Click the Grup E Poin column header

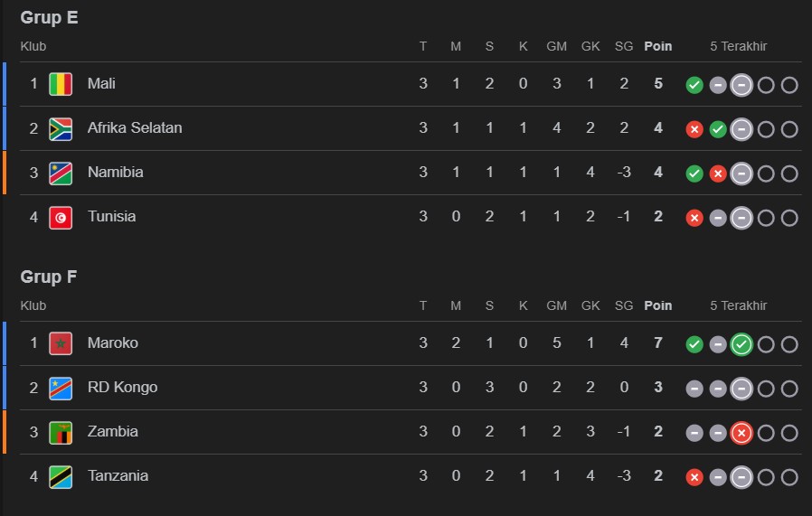click(x=658, y=46)
